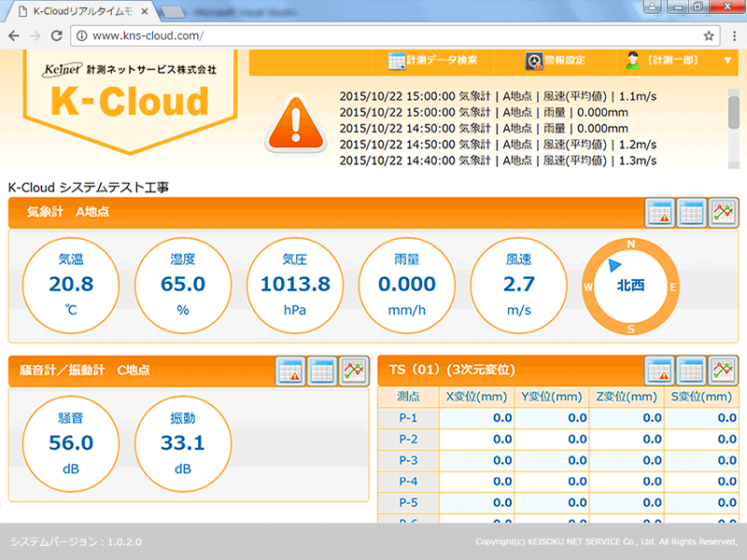Open the 計測データ検索 menu item

tap(432, 61)
